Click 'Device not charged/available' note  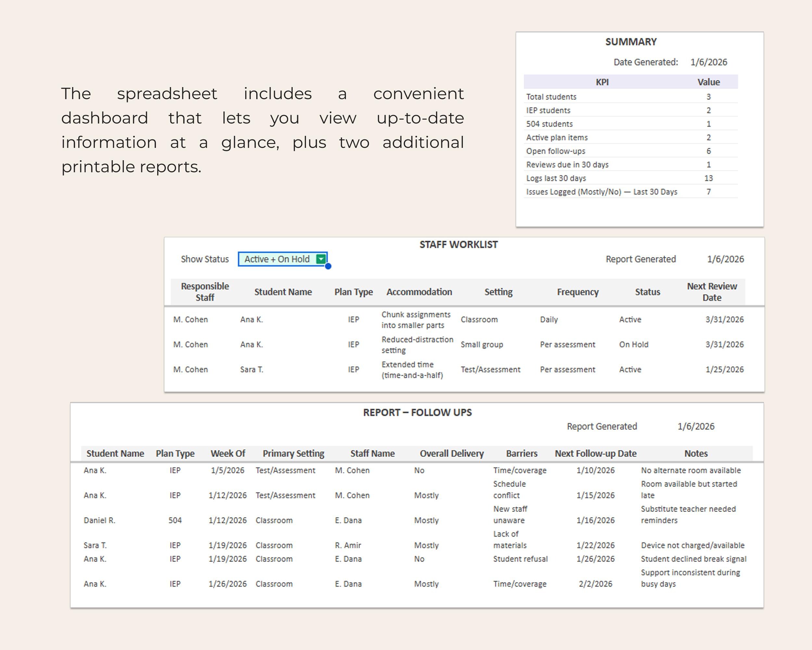click(x=692, y=545)
